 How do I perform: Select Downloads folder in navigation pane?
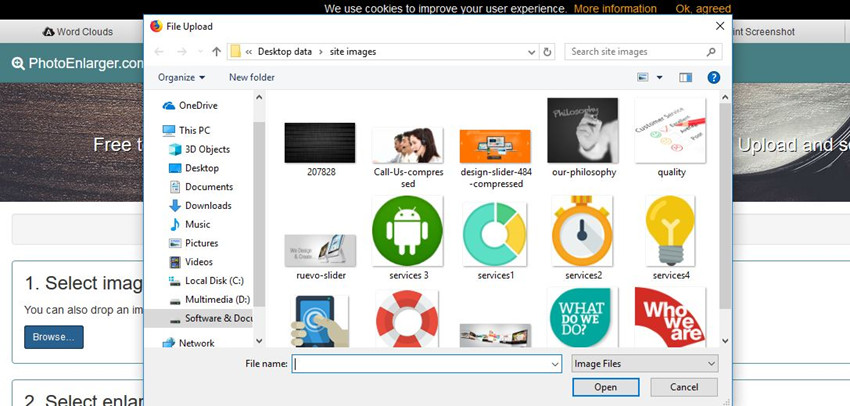207,205
